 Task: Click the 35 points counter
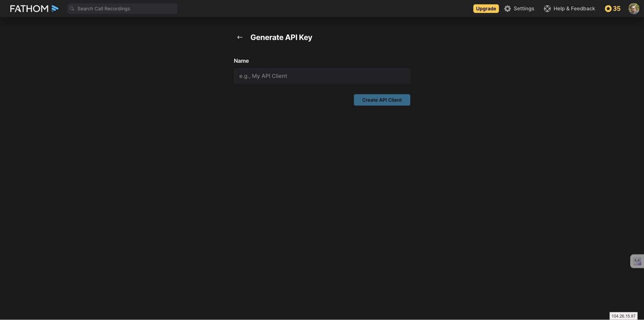617,9
